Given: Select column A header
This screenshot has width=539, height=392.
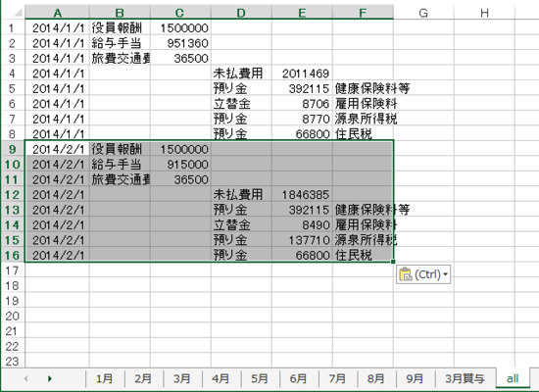Looking at the screenshot, I should 58,13.
